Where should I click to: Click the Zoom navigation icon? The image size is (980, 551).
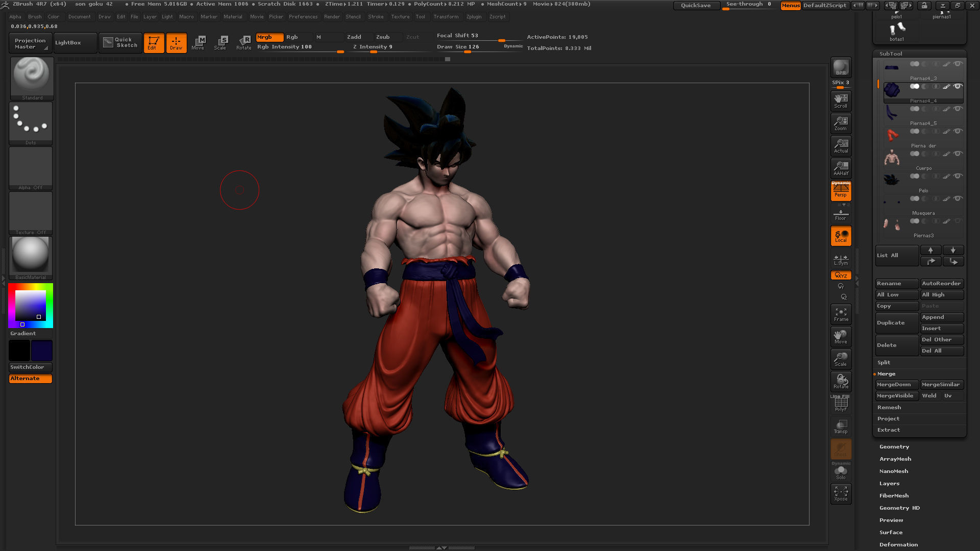841,123
